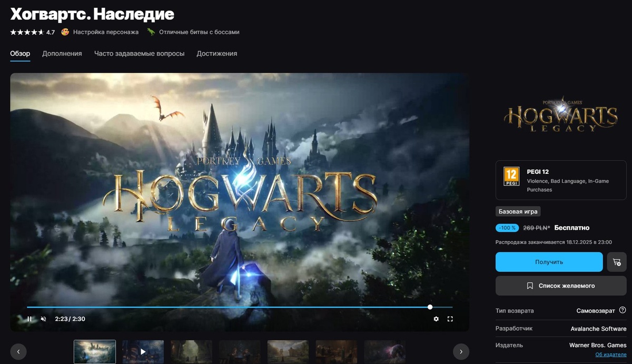Unmute the video sound
Image resolution: width=632 pixels, height=364 pixels.
(x=44, y=319)
